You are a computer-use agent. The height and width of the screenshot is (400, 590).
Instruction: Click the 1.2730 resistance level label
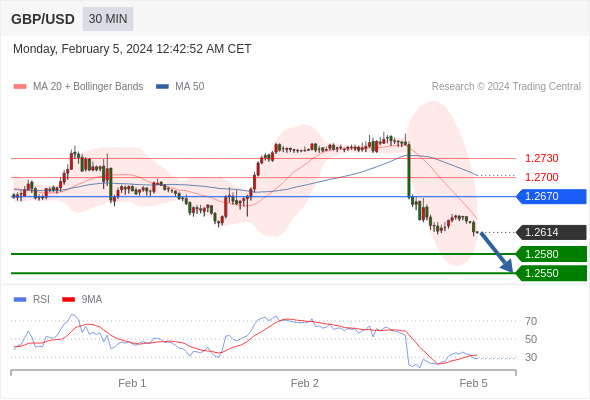(541, 158)
